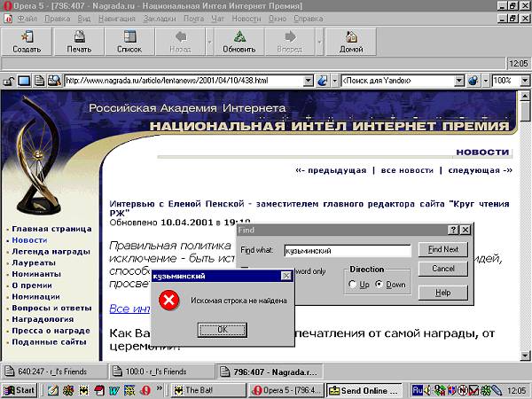Open the 100% zoom level dropdown
This screenshot has height=399, width=532.
pos(524,81)
